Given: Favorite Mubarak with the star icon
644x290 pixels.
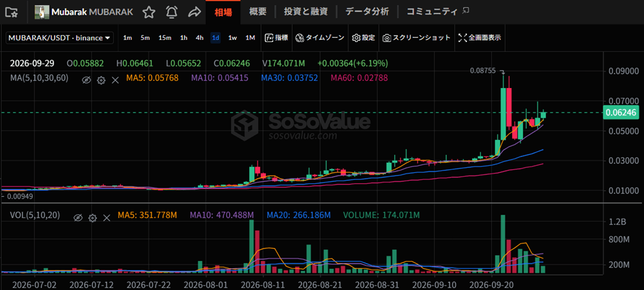Looking at the screenshot, I should (x=149, y=12).
